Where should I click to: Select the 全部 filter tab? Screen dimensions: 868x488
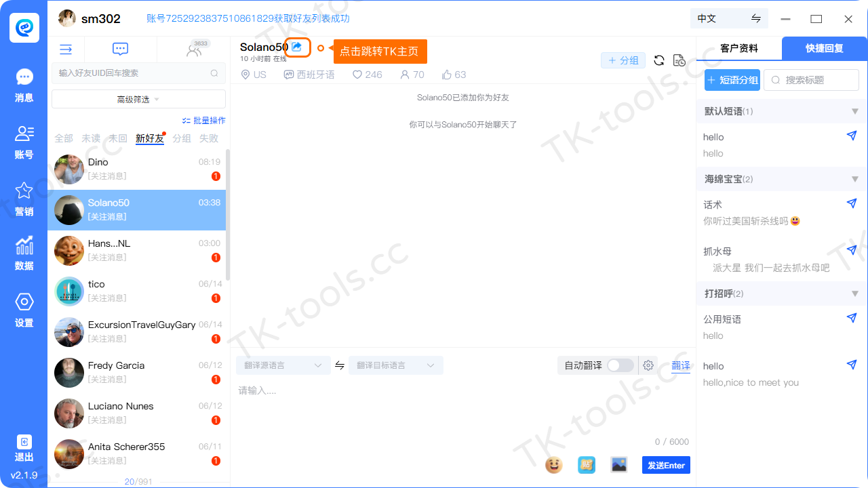click(64, 138)
